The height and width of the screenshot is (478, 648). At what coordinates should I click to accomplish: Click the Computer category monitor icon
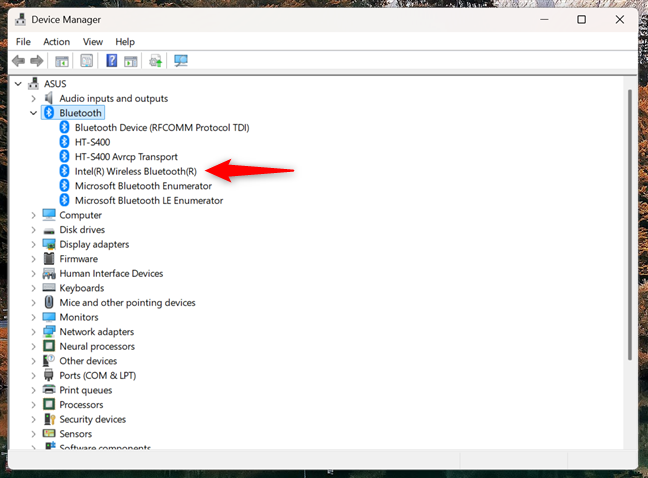coord(49,214)
